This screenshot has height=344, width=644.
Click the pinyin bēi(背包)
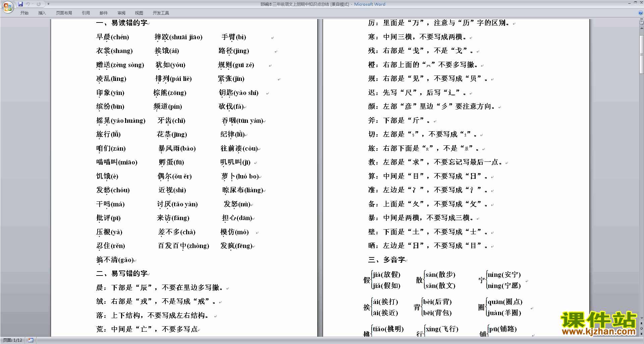[x=437, y=313]
